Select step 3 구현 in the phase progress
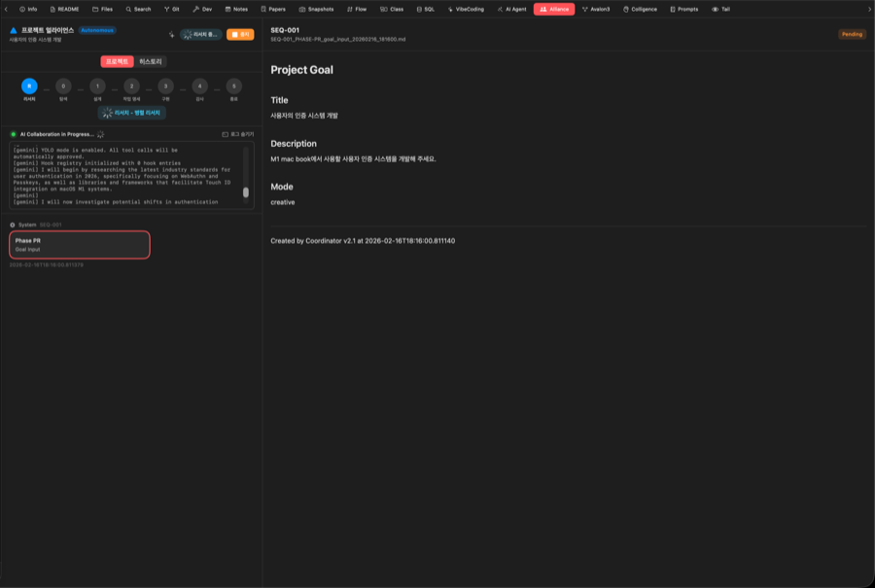The width and height of the screenshot is (875, 588). click(165, 86)
